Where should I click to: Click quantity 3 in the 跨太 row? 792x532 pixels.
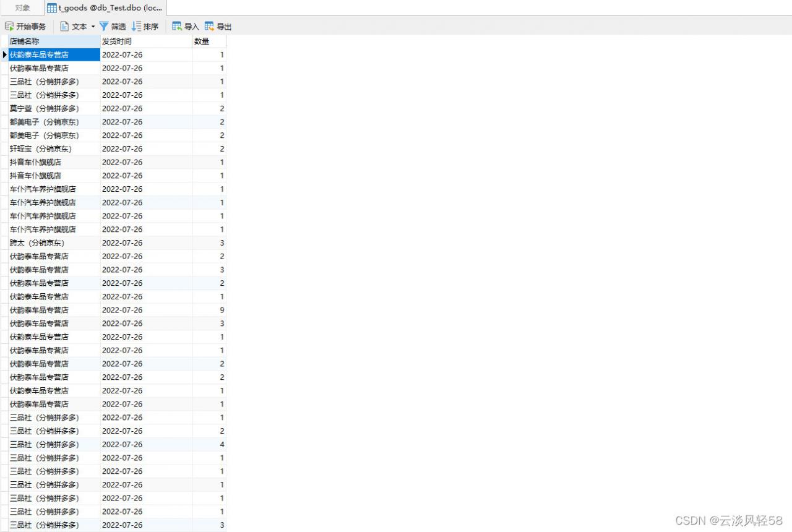[210, 243]
